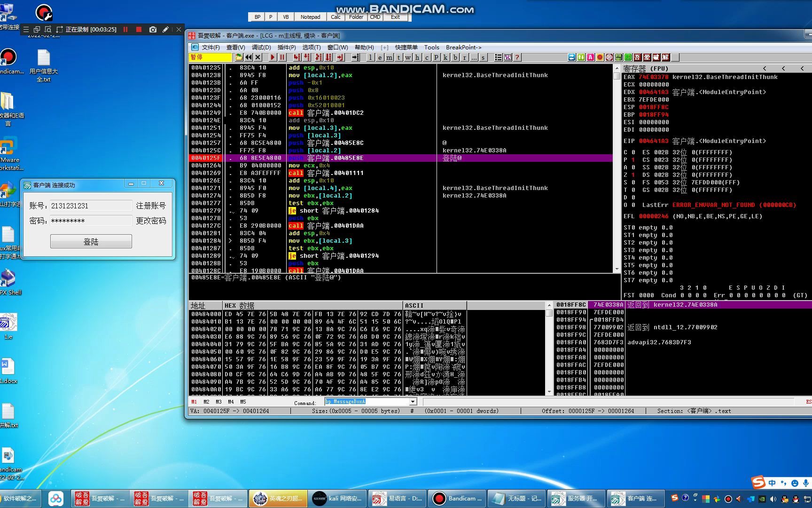The width and height of the screenshot is (812, 508).
Task: Click the Execute till return icon
Action: coord(340,57)
